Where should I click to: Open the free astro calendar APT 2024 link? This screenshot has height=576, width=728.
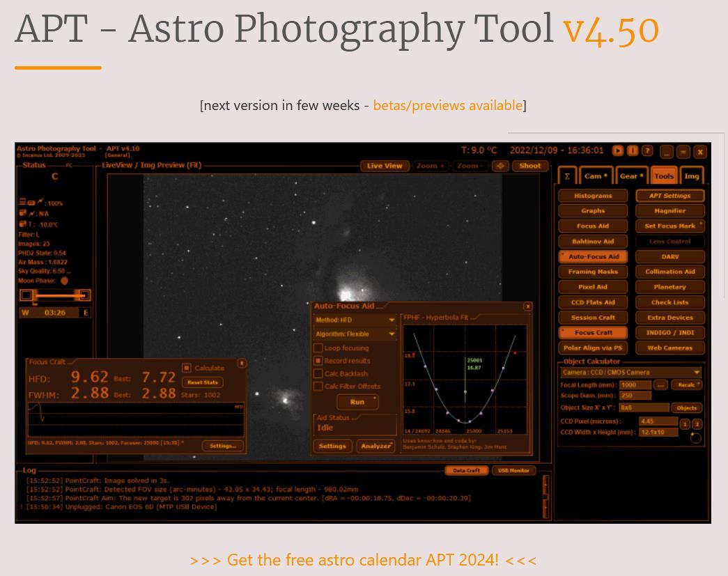[x=363, y=560]
